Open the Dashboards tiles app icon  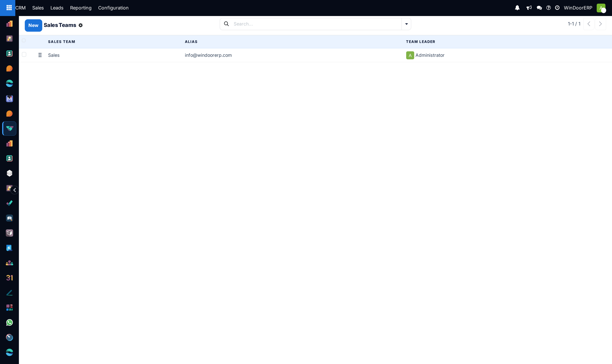(9, 308)
